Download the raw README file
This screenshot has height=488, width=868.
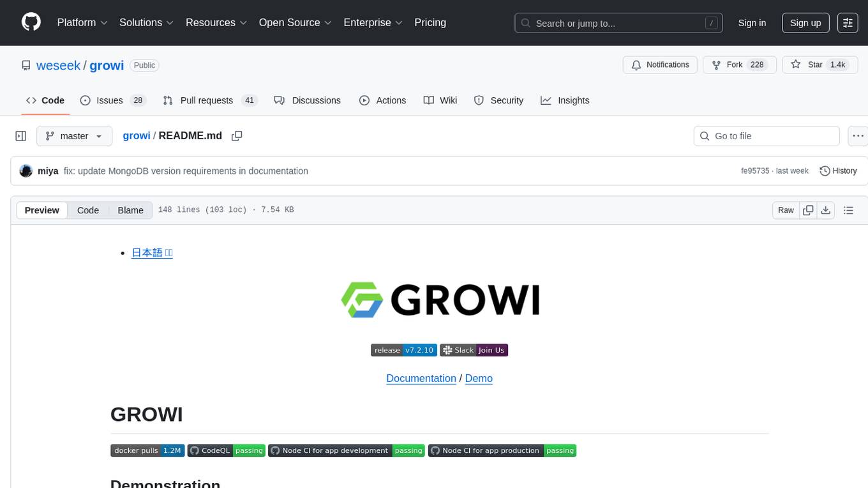825,210
